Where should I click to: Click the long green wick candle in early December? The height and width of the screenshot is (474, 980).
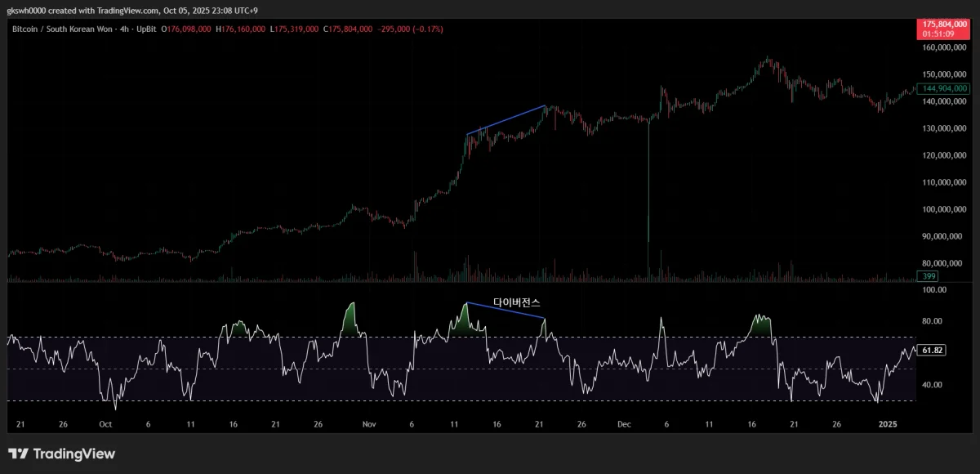pyautogui.click(x=648, y=180)
